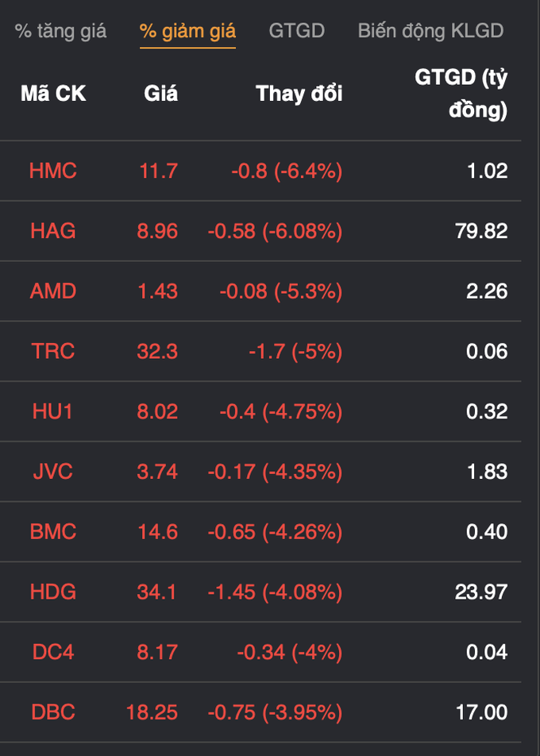The image size is (540, 756).
Task: Switch to the % tăng giá tab
Action: (60, 31)
